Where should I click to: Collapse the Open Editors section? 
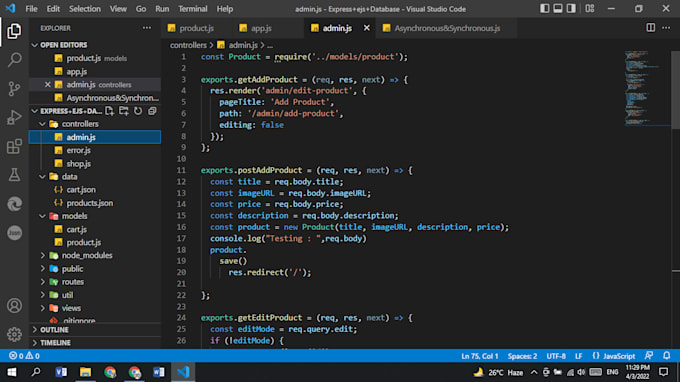click(x=35, y=45)
